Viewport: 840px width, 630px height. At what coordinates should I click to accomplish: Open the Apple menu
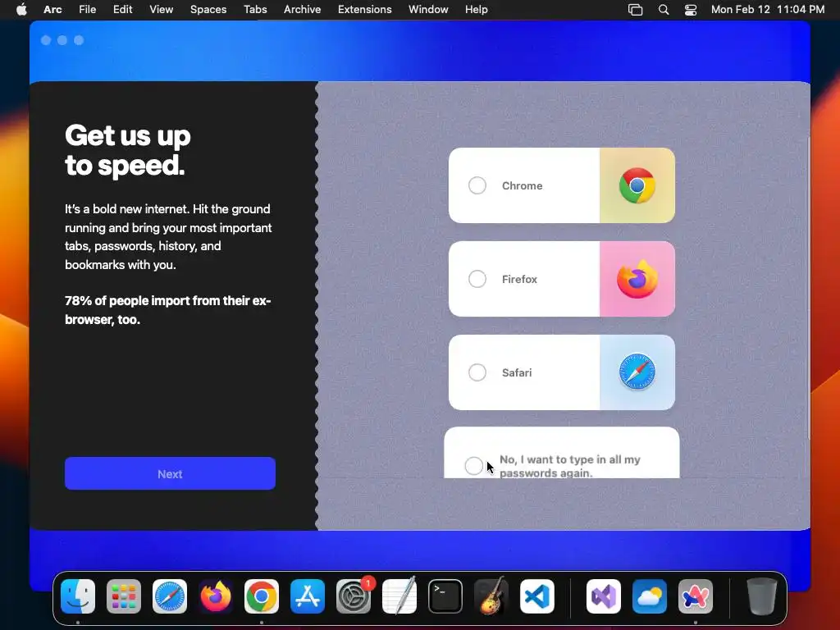(x=21, y=10)
